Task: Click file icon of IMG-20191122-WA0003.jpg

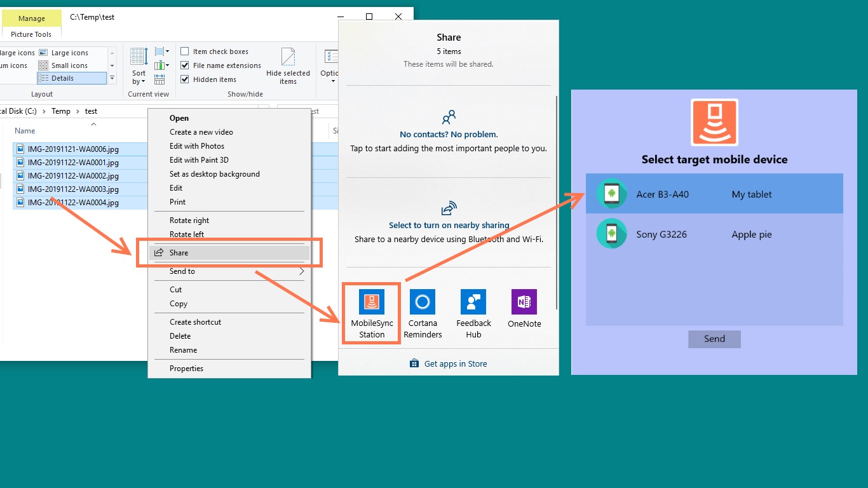Action: (x=20, y=189)
